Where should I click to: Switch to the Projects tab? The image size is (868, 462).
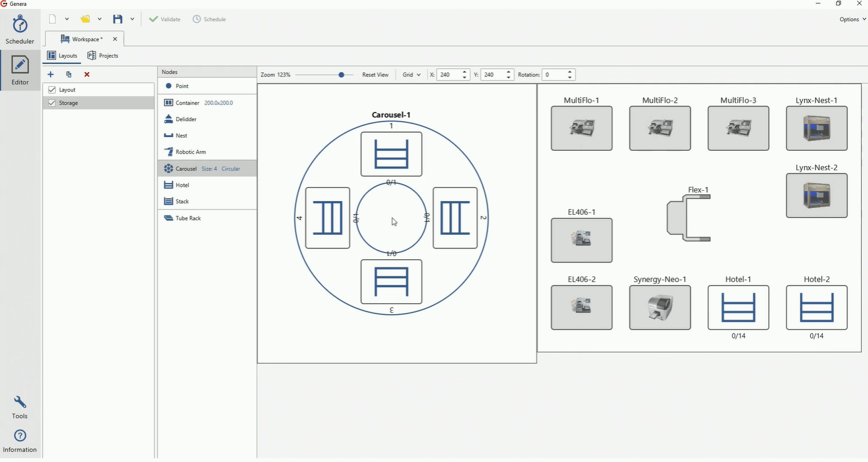click(x=103, y=55)
